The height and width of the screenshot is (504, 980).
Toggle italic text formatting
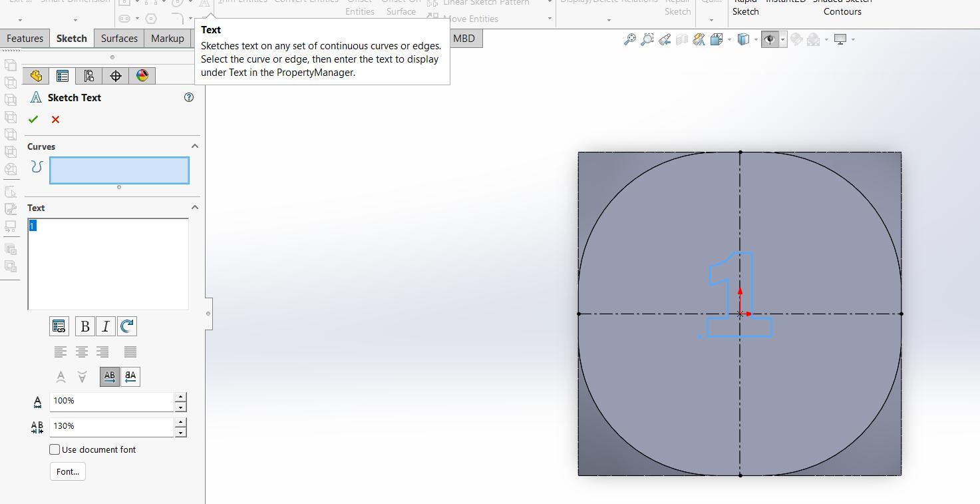tap(105, 326)
